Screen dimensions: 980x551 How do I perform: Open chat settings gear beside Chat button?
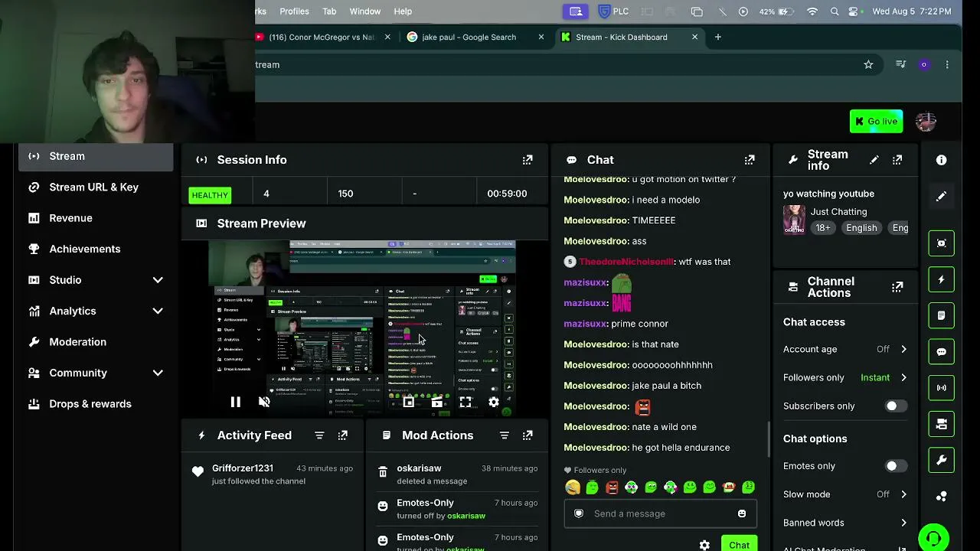(x=704, y=545)
